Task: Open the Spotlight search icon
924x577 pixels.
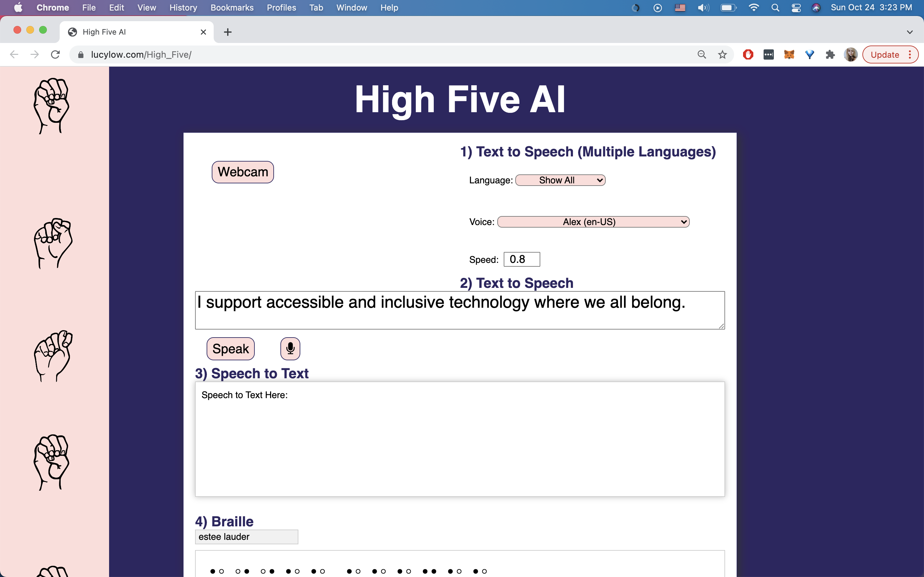Action: (775, 8)
